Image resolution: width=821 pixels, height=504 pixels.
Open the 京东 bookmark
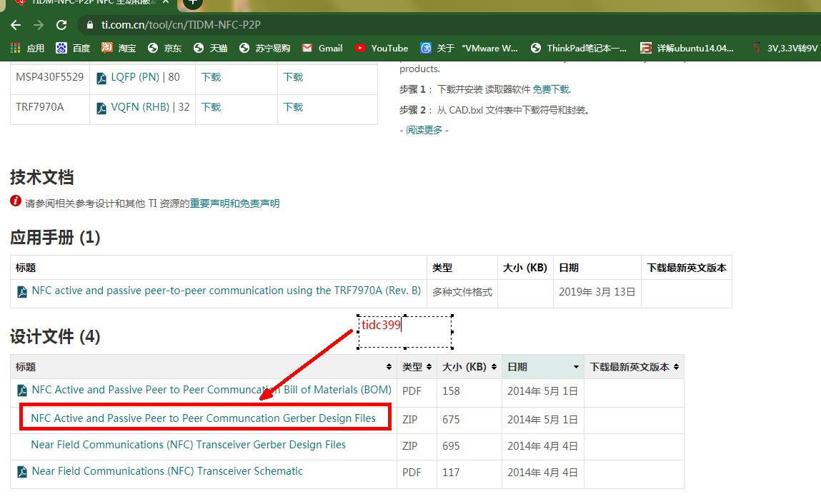tap(164, 48)
